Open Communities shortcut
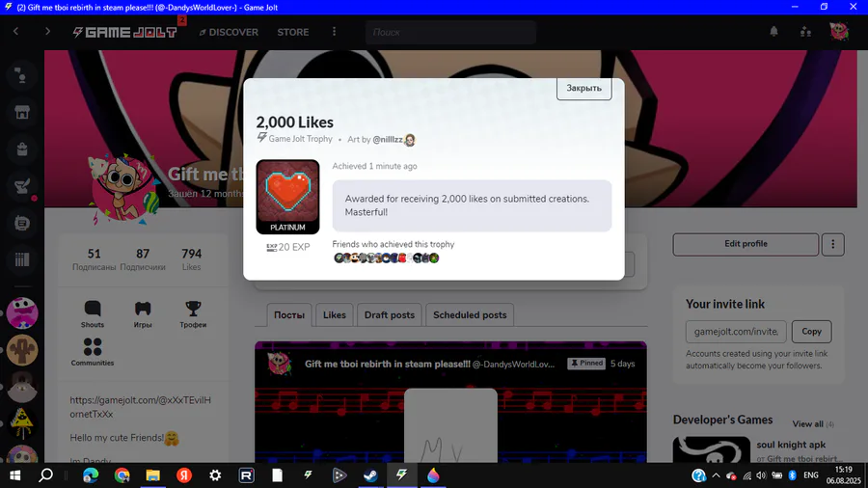Image resolution: width=868 pixels, height=488 pixels. [93, 352]
